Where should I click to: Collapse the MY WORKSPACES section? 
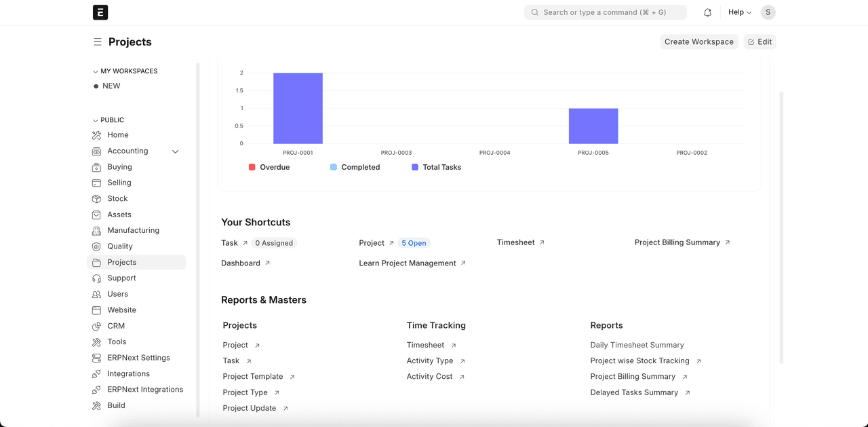click(96, 71)
